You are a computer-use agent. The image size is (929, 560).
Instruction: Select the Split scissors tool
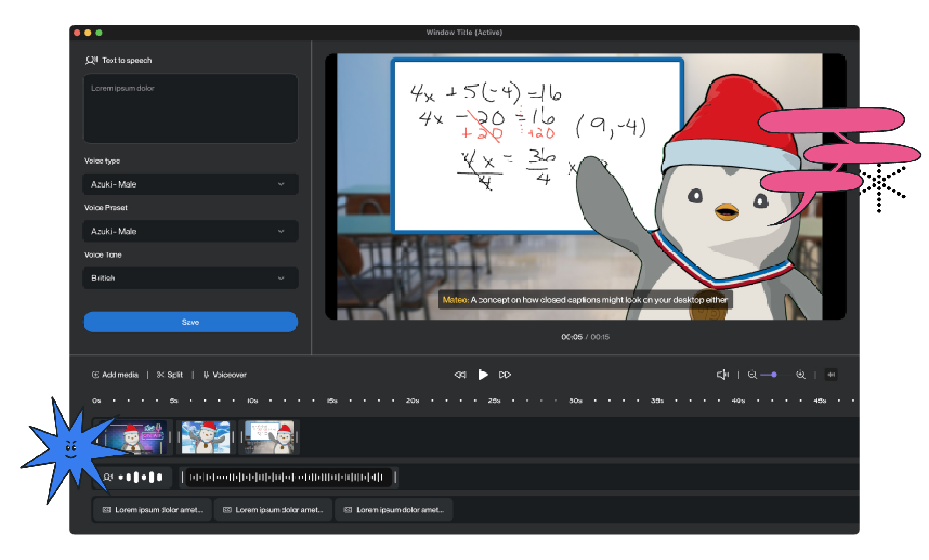tap(170, 375)
